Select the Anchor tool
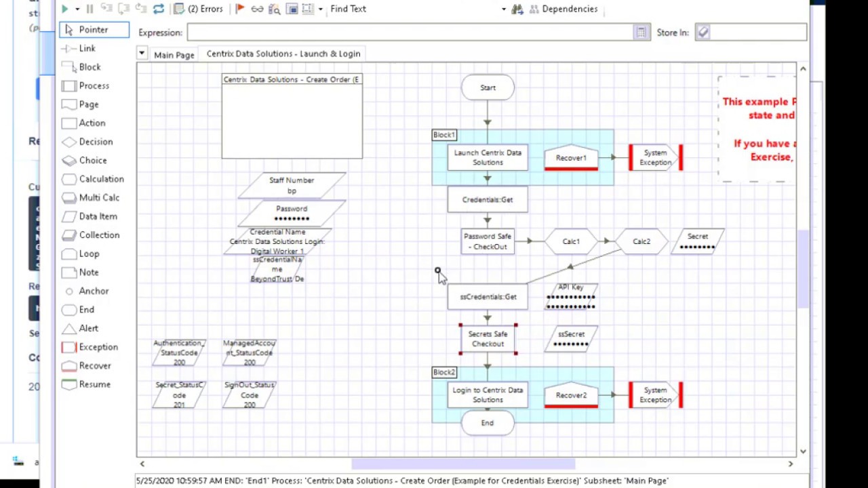Viewport: 868px width, 488px height. click(x=94, y=291)
